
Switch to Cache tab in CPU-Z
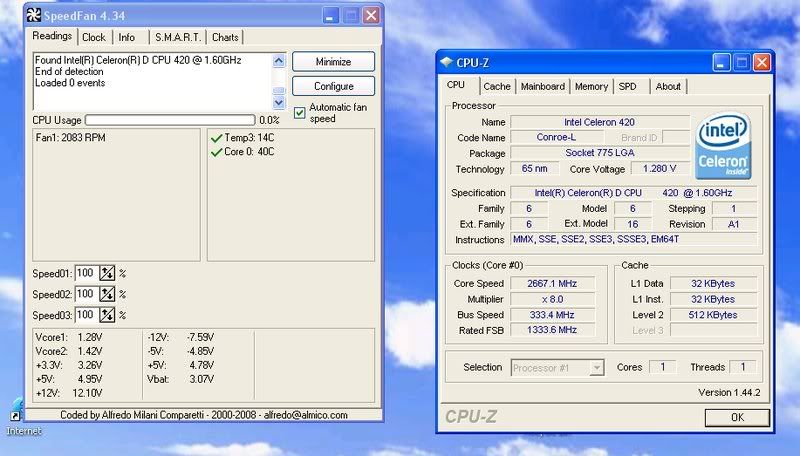pyautogui.click(x=497, y=87)
